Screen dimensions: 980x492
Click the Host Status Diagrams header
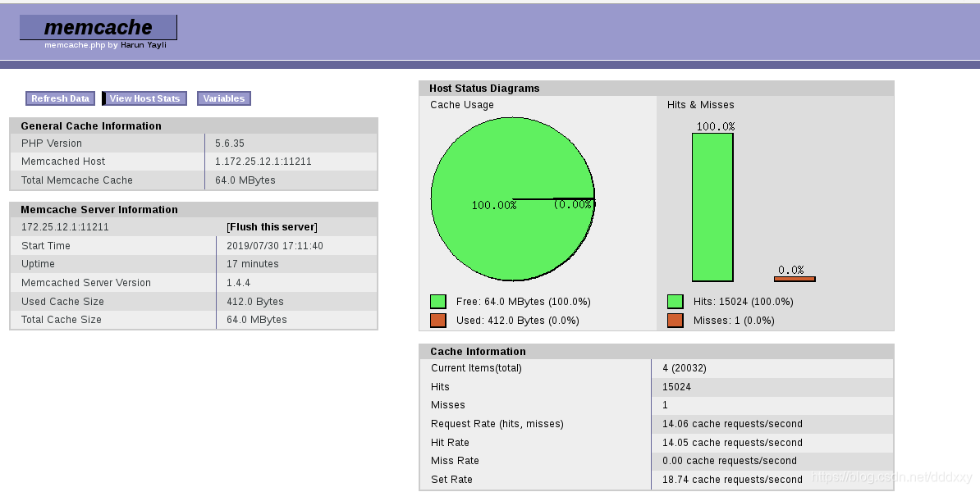click(x=484, y=88)
